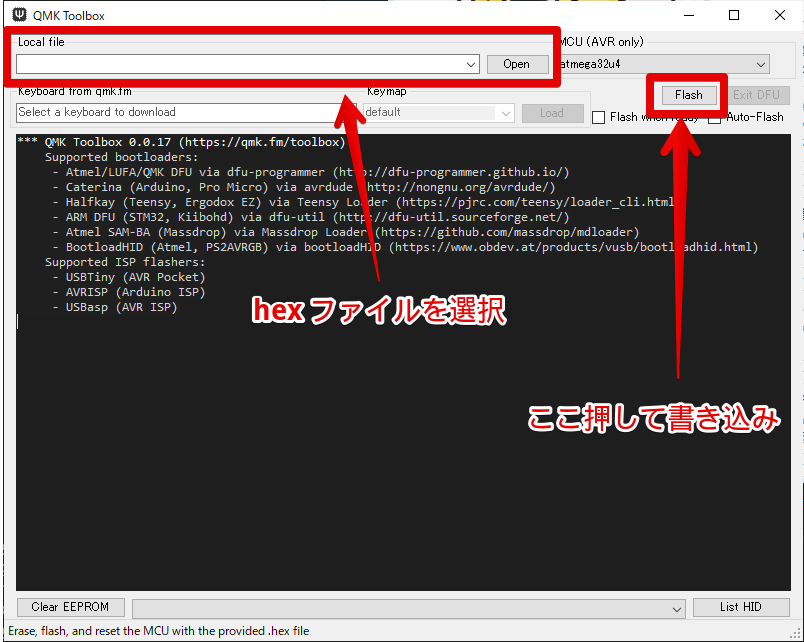Viewport: 804px width, 642px height.
Task: Click the List HID button
Action: tap(740, 607)
